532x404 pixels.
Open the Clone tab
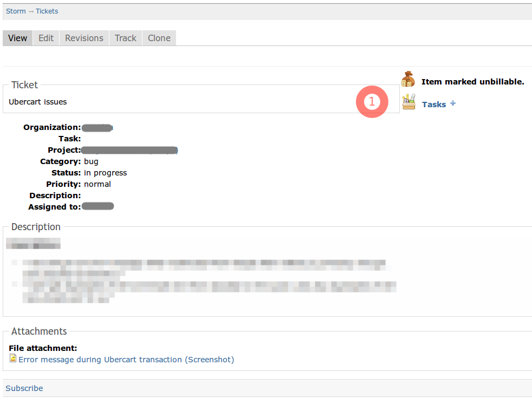(x=159, y=38)
